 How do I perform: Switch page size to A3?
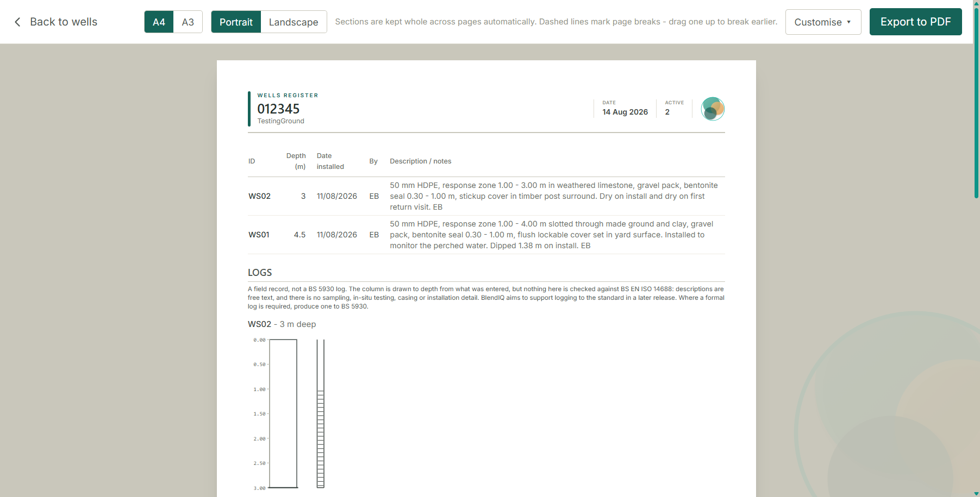188,22
